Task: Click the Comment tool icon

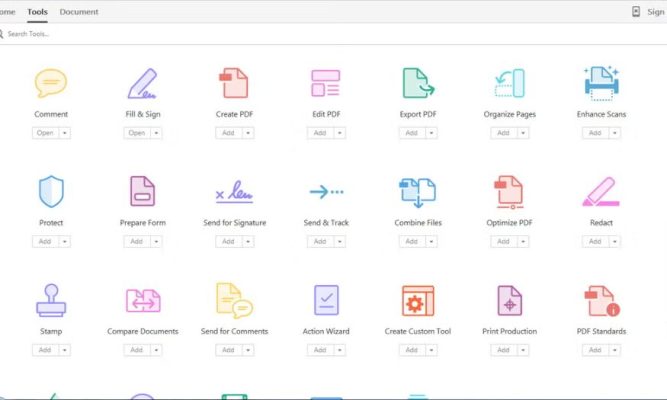Action: [50, 83]
